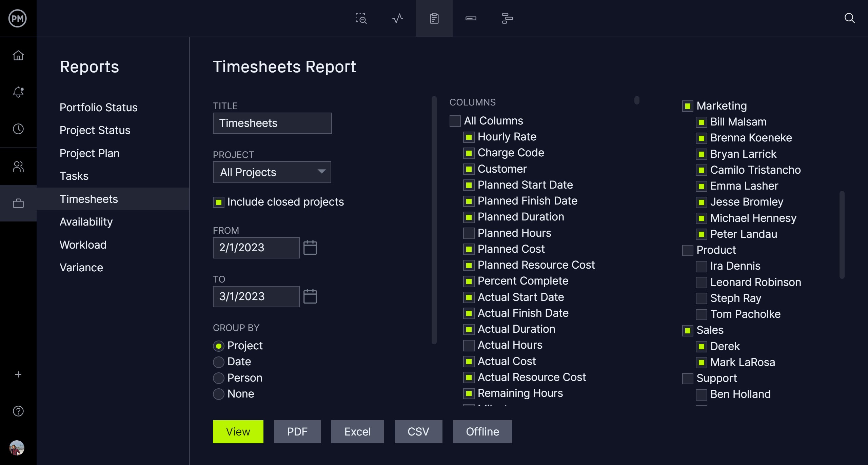
Task: Click the Home icon in sidebar
Action: point(18,56)
